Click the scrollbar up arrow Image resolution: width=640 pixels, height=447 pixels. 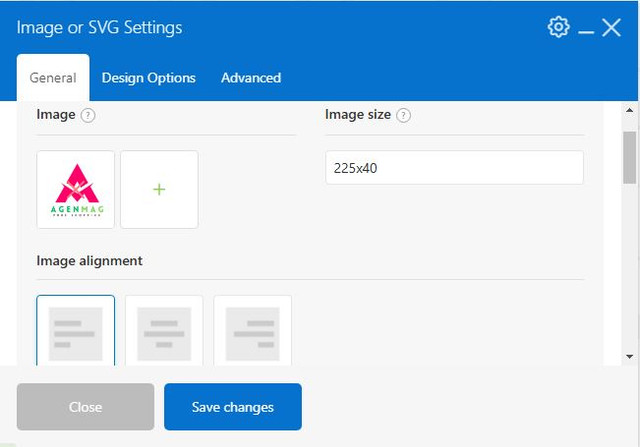point(629,110)
